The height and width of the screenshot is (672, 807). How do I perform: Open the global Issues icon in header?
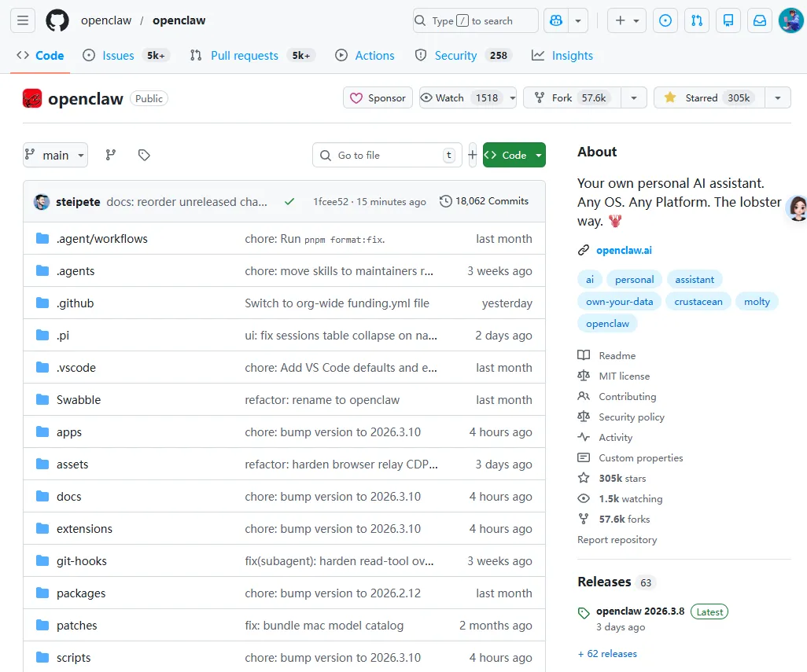(665, 20)
